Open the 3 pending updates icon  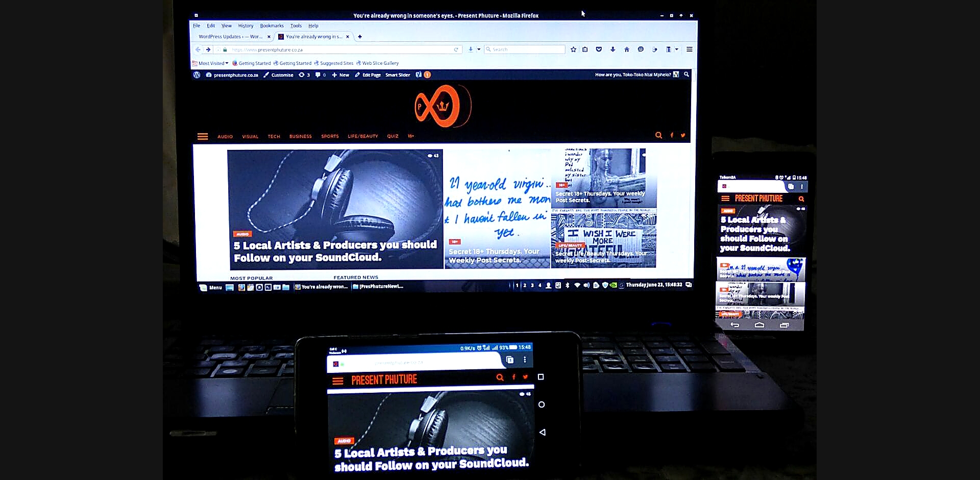pos(304,75)
